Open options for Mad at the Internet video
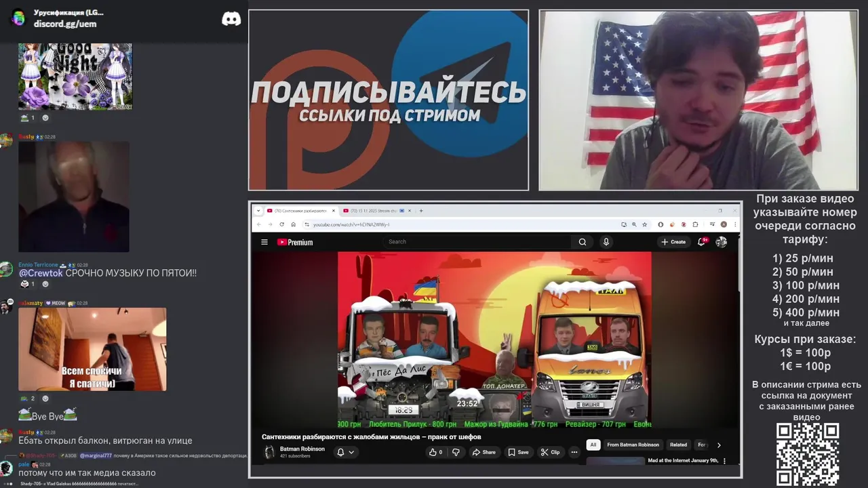Screen dimensions: 868x488 tap(724, 461)
